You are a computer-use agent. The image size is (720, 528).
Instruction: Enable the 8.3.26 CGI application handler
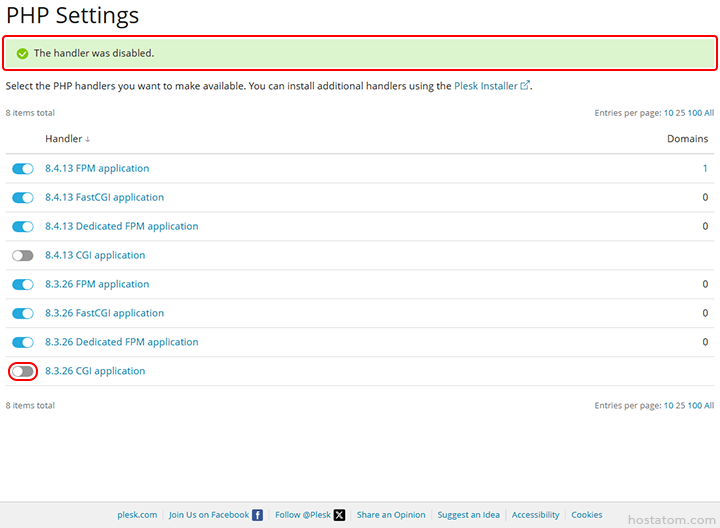pyautogui.click(x=23, y=372)
